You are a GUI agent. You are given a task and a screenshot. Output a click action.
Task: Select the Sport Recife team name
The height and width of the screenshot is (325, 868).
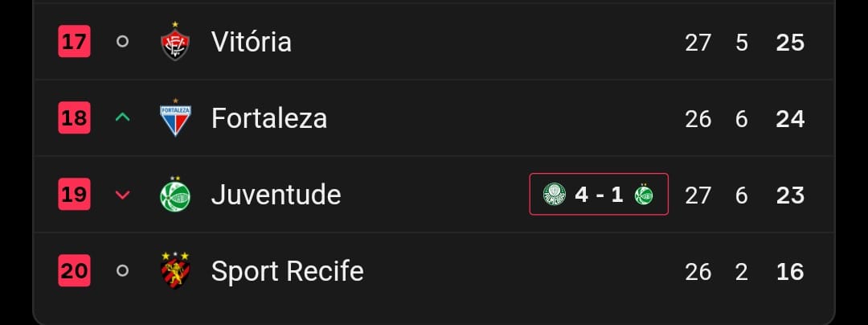coord(287,271)
